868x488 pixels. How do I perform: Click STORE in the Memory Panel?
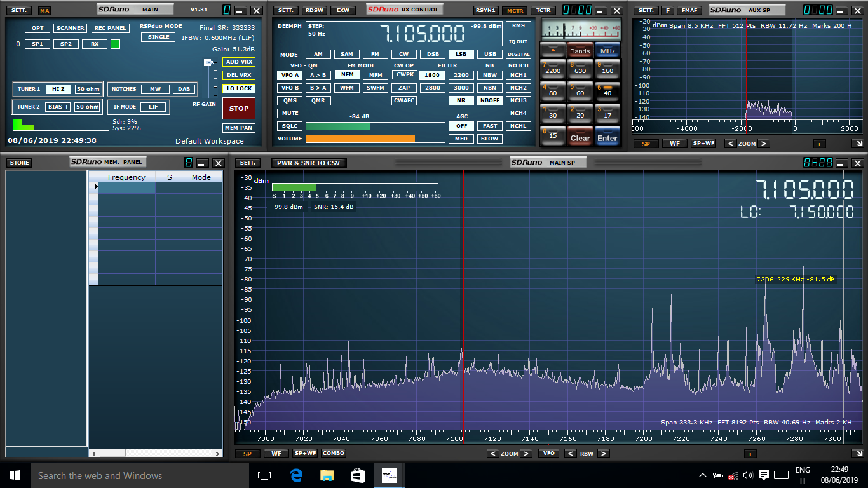20,163
